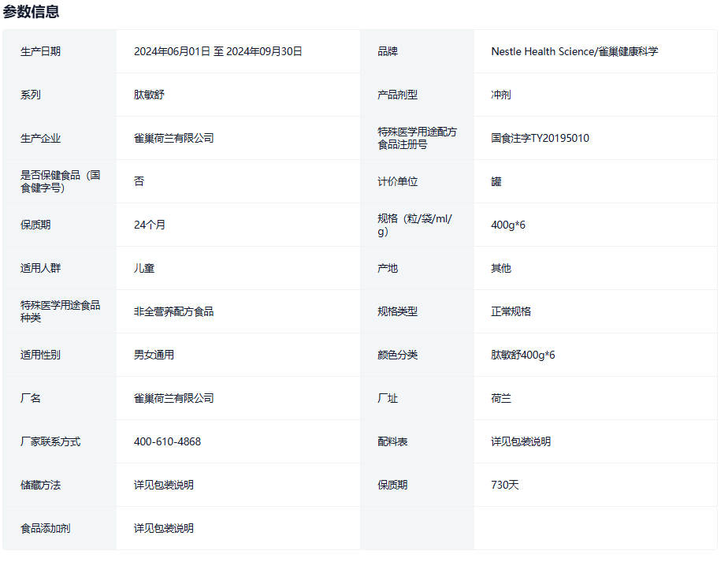Select the factory address value 荷兰
The height and width of the screenshot is (562, 728).
click(x=501, y=398)
